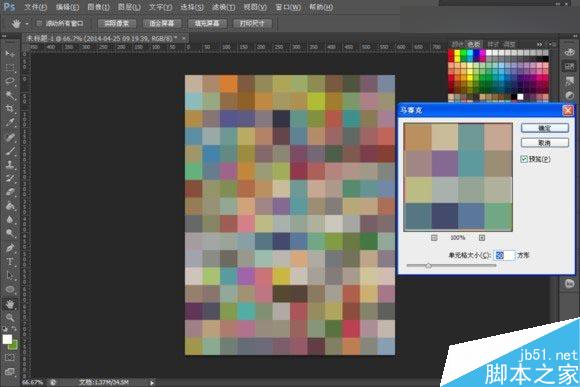
Task: Select the Path Selection tool
Action: [x=10, y=276]
